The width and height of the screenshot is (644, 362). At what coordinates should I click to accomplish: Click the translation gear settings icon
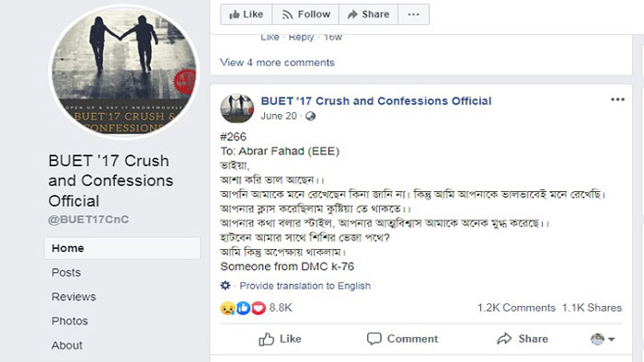coord(225,286)
